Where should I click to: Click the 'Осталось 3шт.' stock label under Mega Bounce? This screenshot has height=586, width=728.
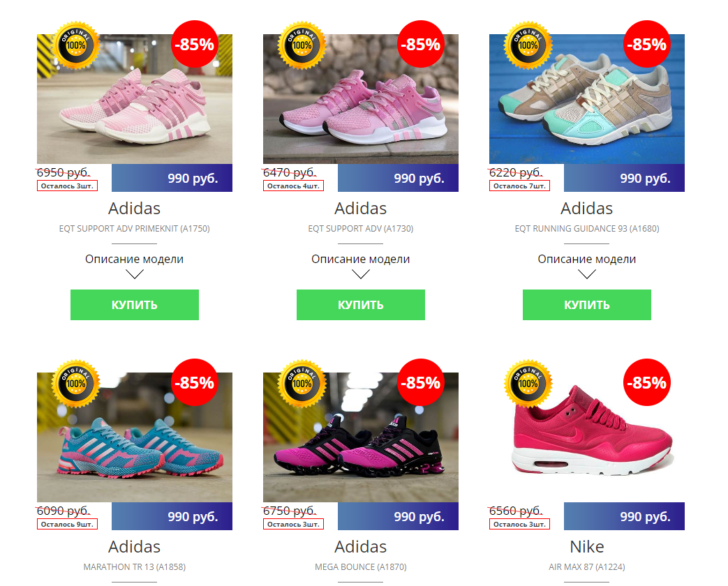tap(293, 525)
